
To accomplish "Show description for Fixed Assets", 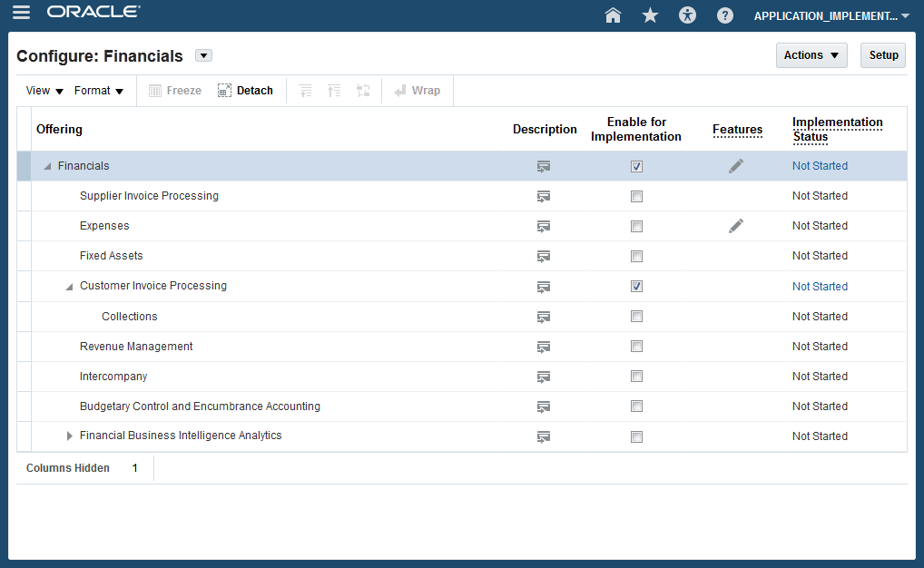I will point(544,256).
